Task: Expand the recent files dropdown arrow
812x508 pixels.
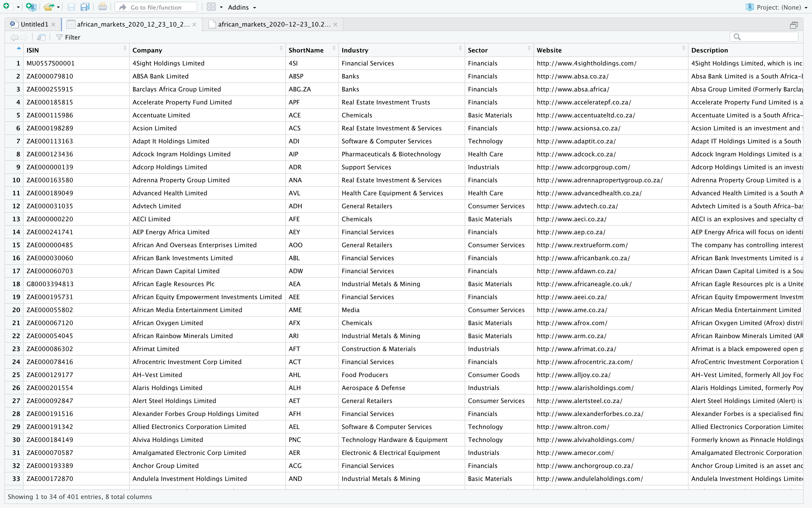Action: click(58, 7)
